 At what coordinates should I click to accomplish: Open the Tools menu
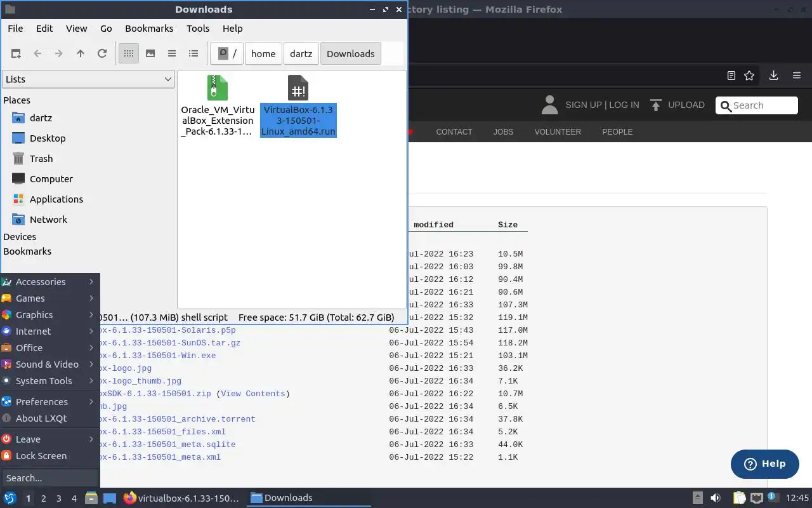[x=198, y=29]
